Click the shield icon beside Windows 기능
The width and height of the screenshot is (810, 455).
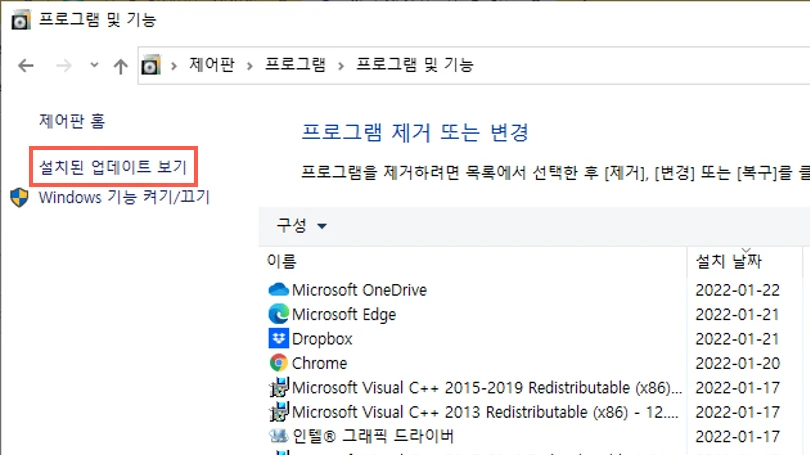[20, 197]
